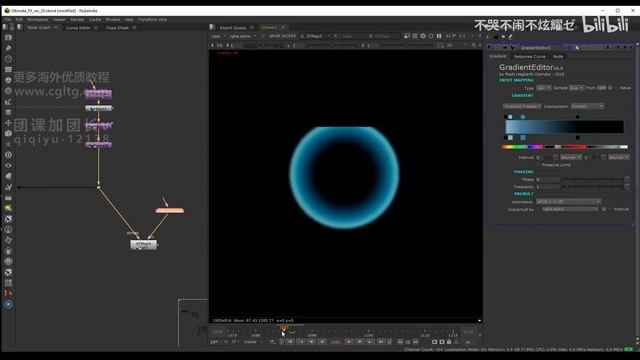Open the Particles nodes toolbar menu
Viewport: 640px width, 360px height.
[8, 144]
